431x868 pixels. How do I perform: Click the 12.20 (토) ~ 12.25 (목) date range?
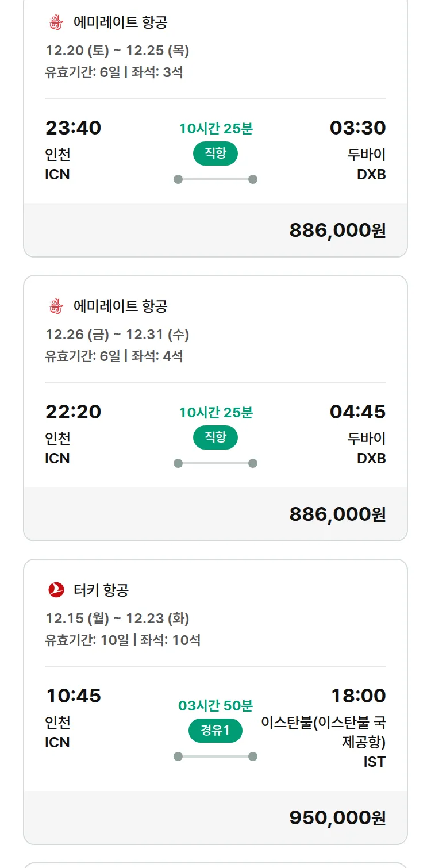tap(117, 51)
